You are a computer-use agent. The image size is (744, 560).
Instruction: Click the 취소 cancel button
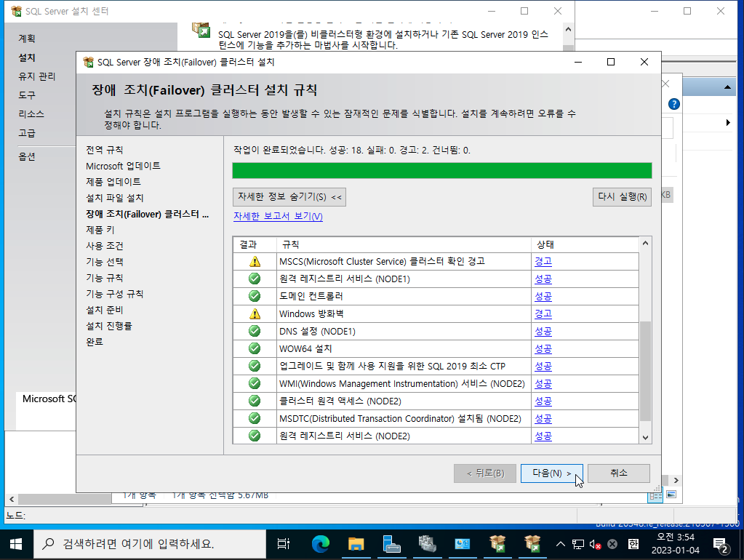click(619, 473)
